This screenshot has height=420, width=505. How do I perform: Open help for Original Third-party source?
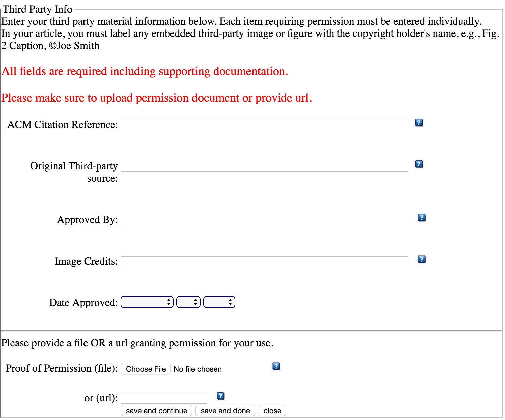(419, 164)
